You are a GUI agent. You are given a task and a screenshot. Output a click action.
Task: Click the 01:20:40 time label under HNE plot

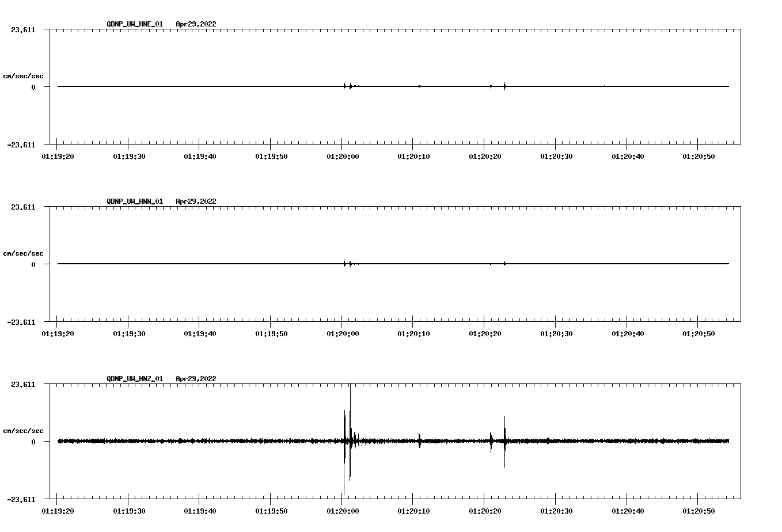[x=628, y=156]
